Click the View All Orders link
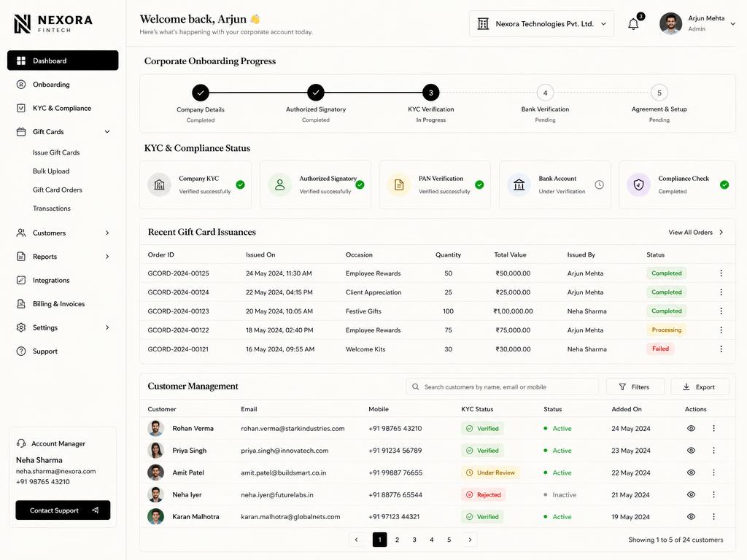Image resolution: width=747 pixels, height=560 pixels. 696,233
